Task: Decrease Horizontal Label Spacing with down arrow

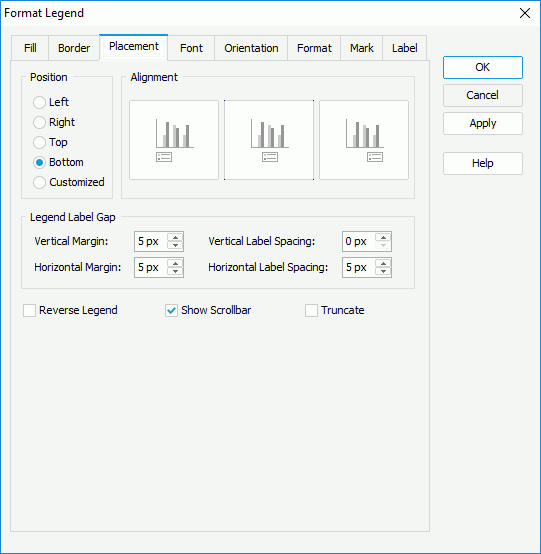Action: click(383, 271)
